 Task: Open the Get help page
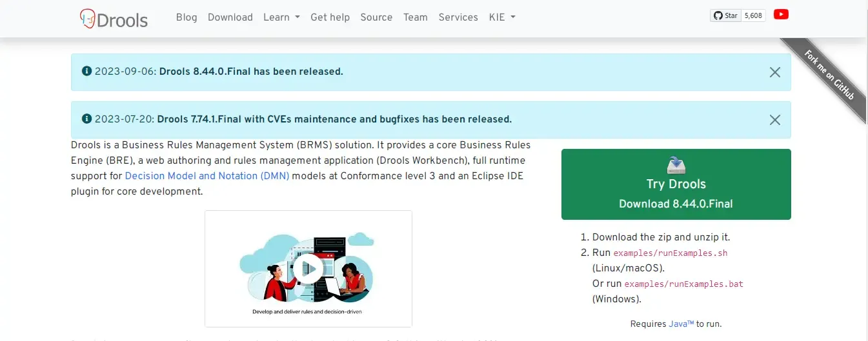[330, 17]
